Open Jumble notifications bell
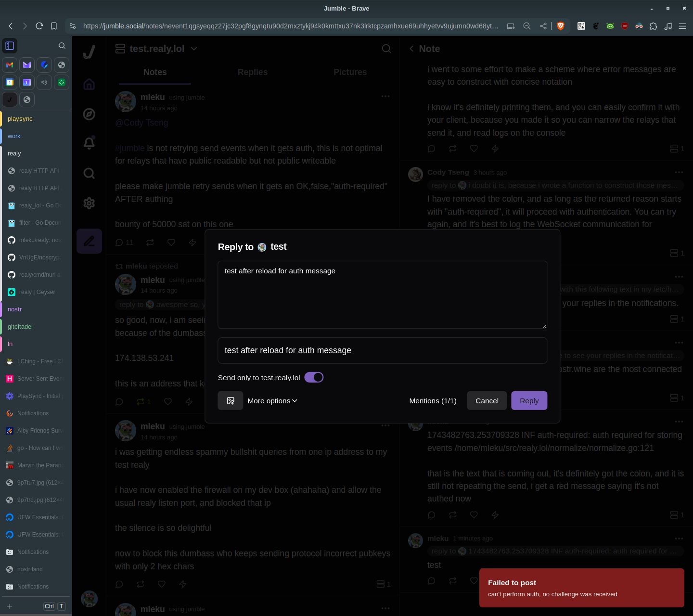The height and width of the screenshot is (616, 693). pos(89,143)
